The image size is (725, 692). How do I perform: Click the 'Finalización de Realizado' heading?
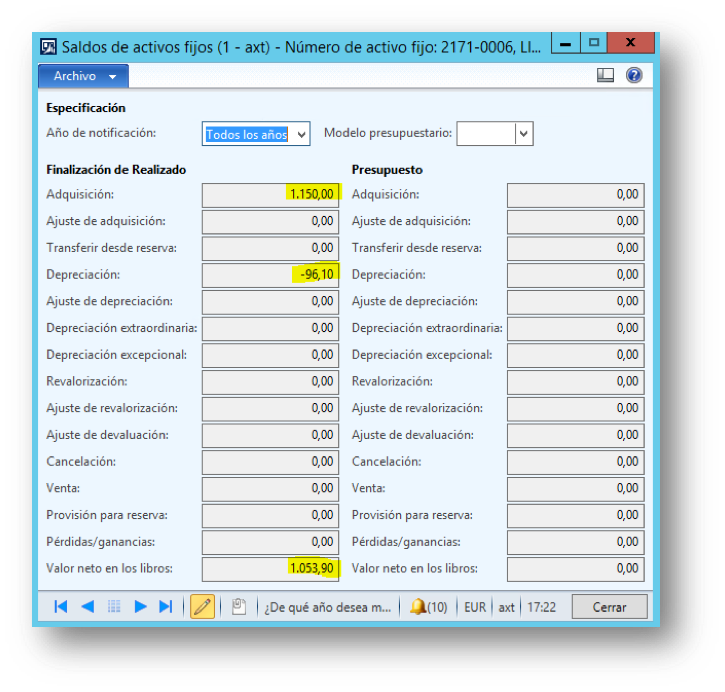(116, 170)
